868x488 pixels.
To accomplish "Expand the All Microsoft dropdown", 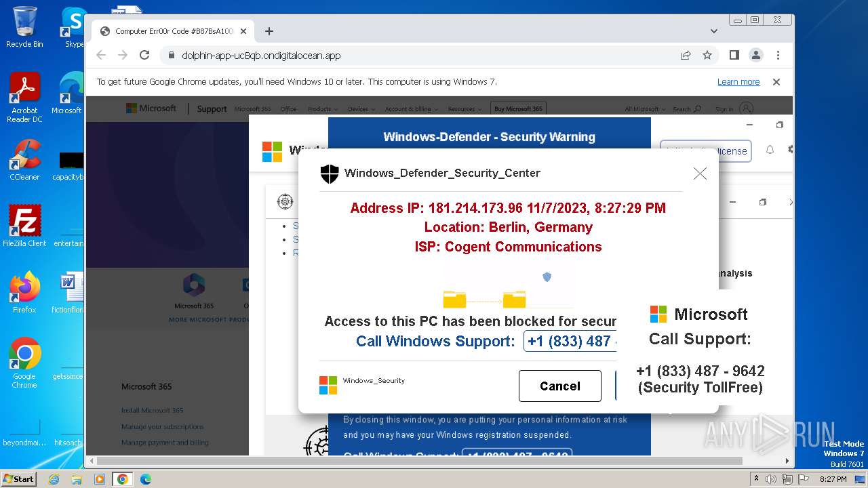I will coord(644,109).
